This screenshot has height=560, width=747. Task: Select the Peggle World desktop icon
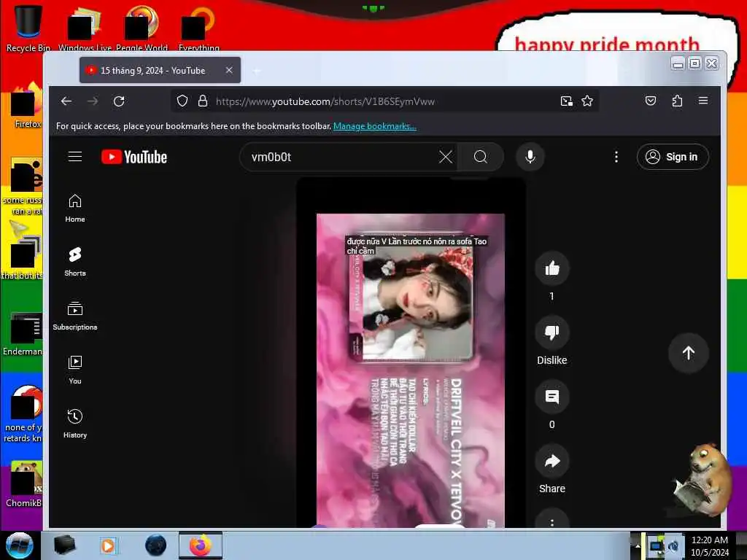[x=142, y=28]
